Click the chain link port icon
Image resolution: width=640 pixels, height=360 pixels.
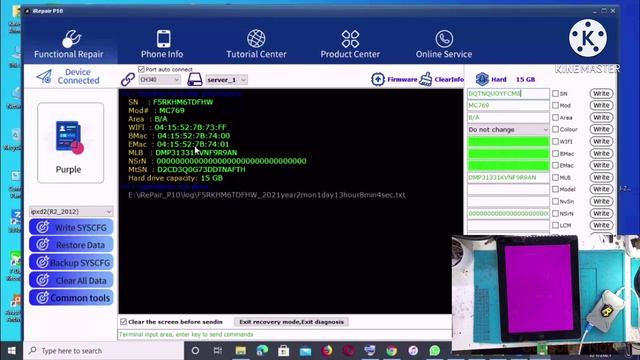[128, 79]
